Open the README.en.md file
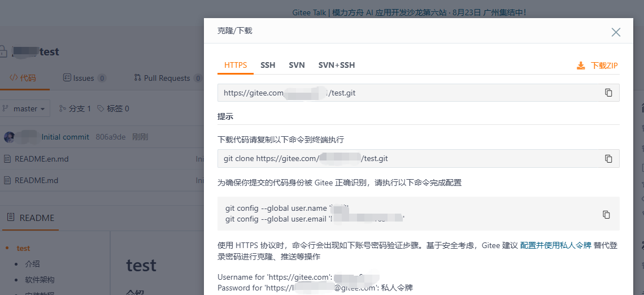Screen dimensions: 644x295 [x=41, y=159]
